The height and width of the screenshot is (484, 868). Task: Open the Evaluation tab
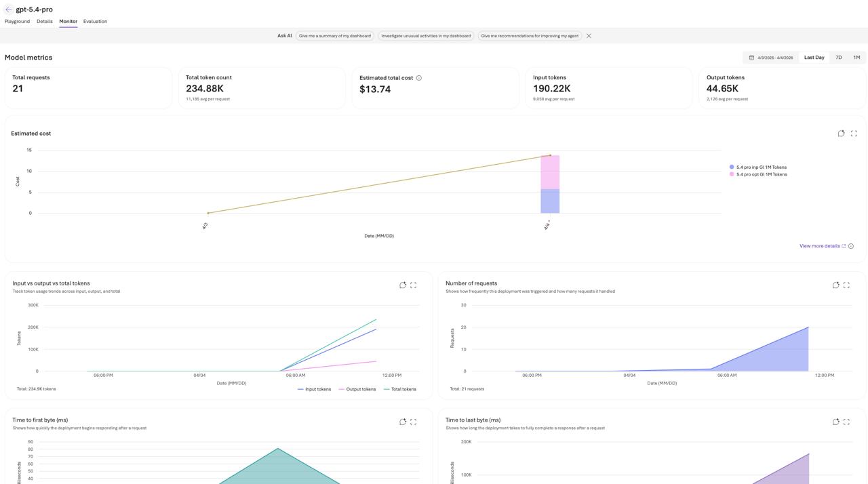95,22
